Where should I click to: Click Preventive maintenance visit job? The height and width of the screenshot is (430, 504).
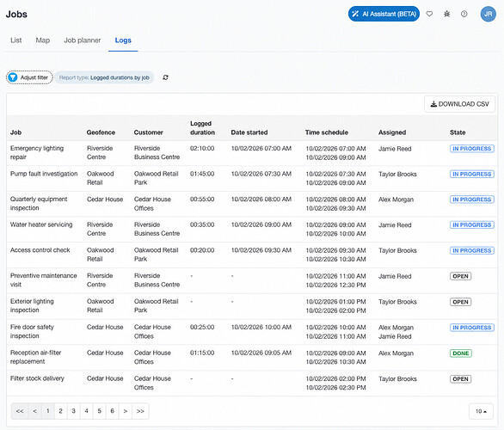tap(43, 279)
